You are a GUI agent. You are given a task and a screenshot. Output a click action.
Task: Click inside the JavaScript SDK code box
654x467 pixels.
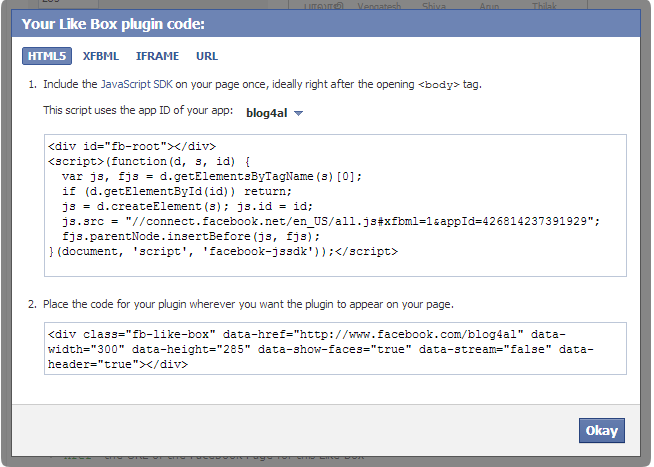coord(335,205)
